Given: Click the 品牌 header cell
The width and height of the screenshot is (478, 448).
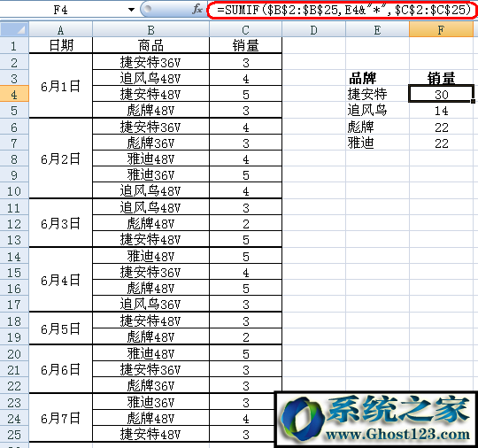Looking at the screenshot, I should [x=377, y=78].
